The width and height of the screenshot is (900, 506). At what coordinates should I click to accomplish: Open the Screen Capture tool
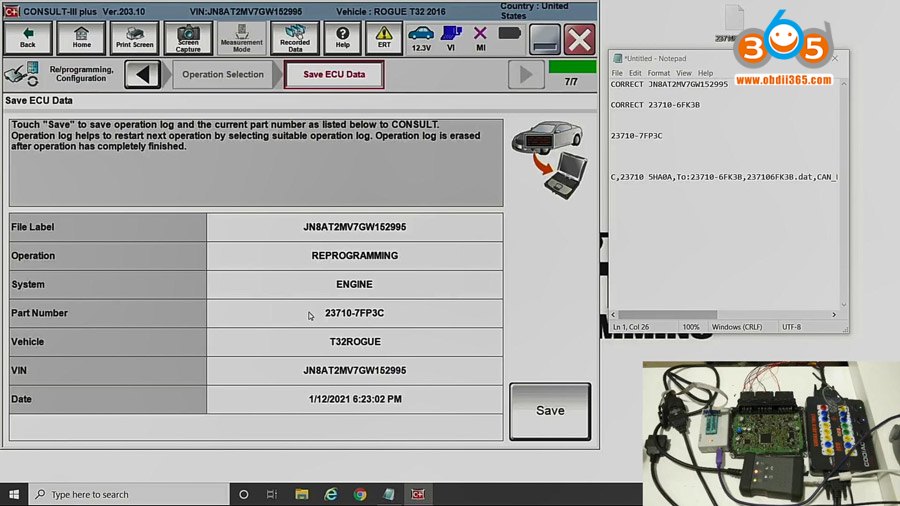[188, 38]
